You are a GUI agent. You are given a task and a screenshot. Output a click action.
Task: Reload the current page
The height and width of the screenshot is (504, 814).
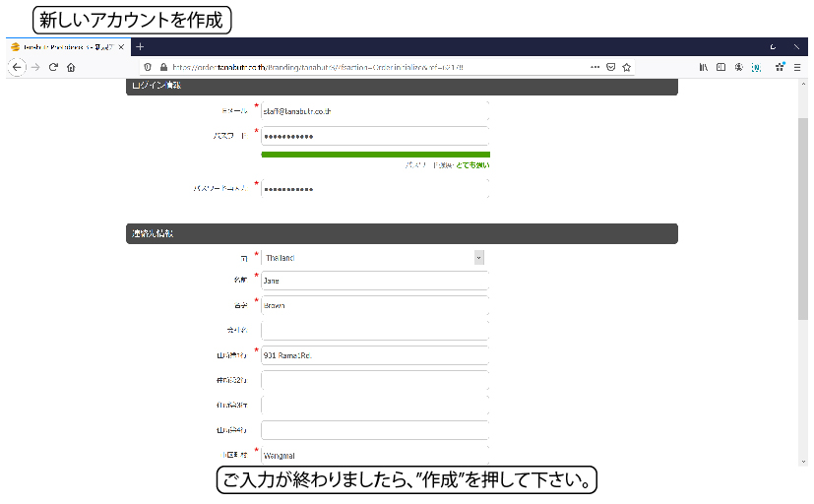(53, 67)
